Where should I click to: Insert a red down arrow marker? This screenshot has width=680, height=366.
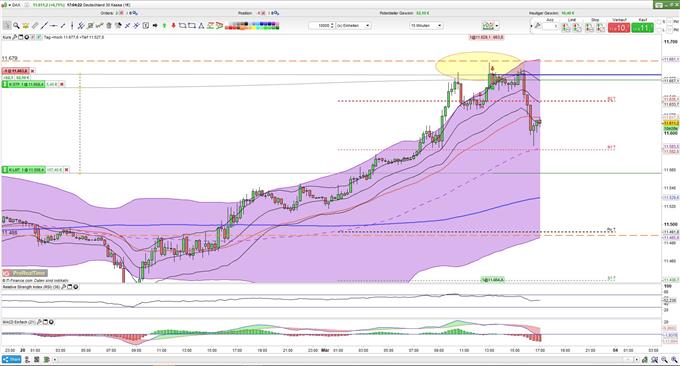[x=173, y=26]
